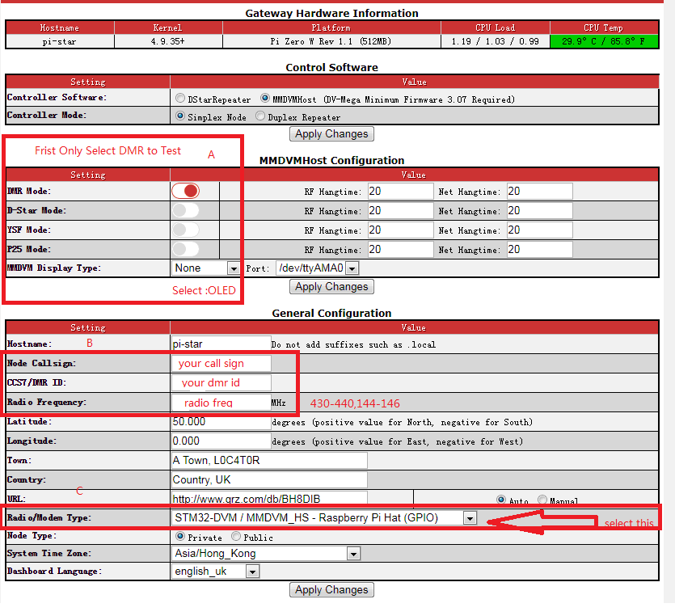Open the Radio/Modem Type dropdown
Viewport: 675px width, 616px height.
click(x=323, y=518)
